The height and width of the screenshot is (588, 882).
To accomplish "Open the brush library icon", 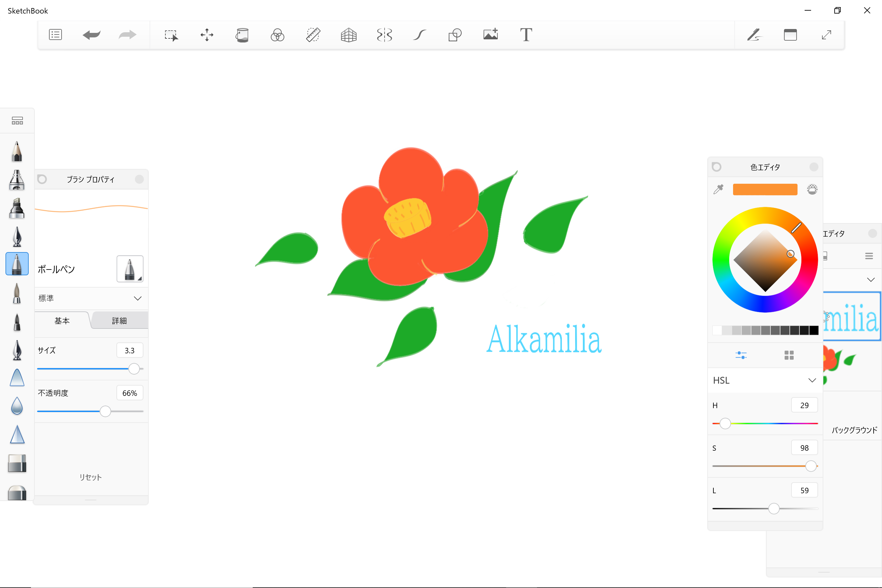I will click(17, 121).
